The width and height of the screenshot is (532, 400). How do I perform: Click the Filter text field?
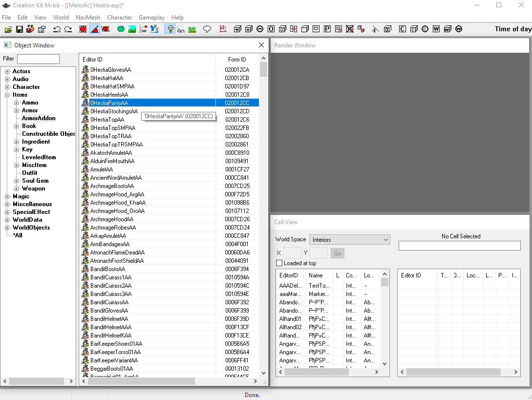click(38, 59)
